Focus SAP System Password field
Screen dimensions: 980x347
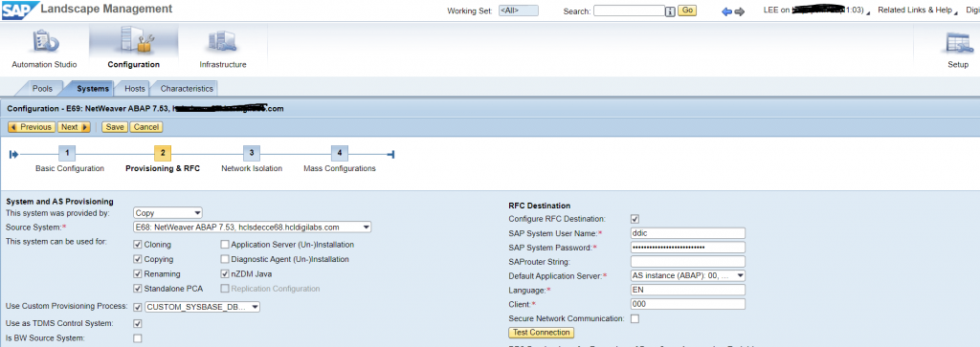point(688,248)
